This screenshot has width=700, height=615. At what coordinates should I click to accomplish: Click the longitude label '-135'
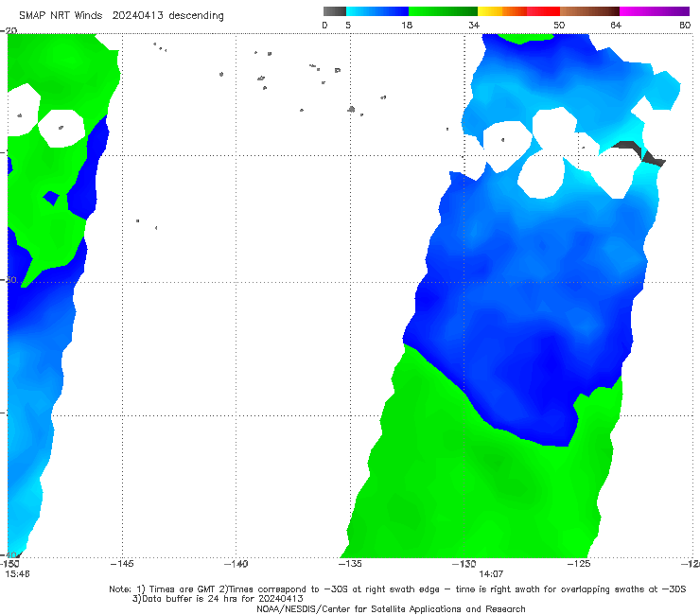350,564
